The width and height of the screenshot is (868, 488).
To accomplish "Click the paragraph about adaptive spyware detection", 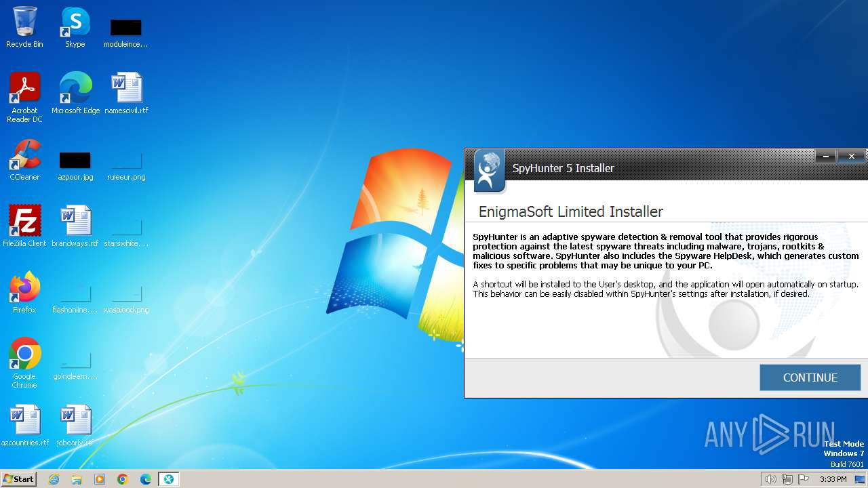I will tap(666, 251).
